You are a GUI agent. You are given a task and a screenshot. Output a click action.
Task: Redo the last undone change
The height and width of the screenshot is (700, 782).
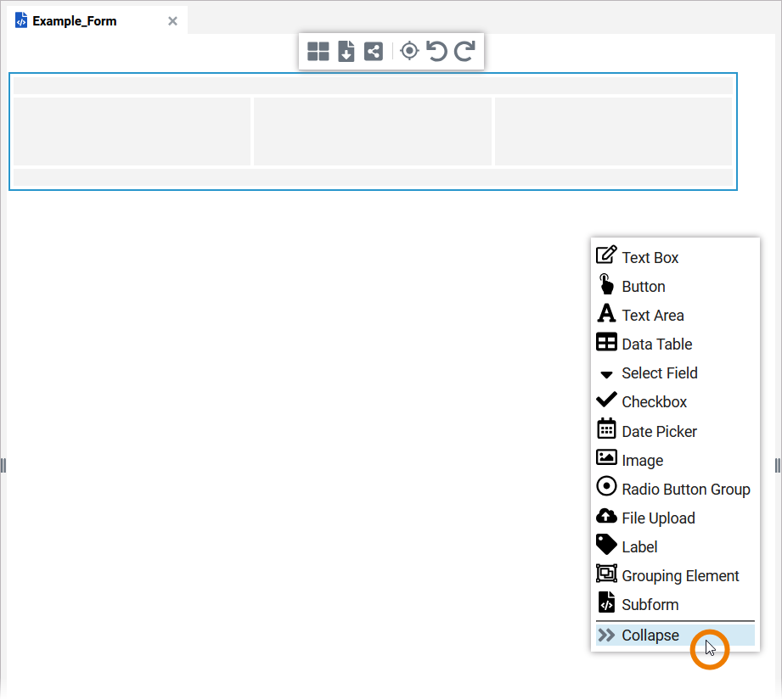[464, 52]
